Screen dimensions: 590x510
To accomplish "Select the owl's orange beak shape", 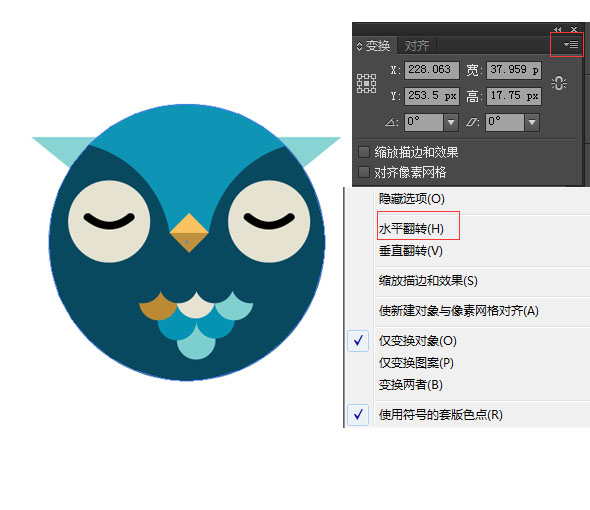I will [x=189, y=233].
